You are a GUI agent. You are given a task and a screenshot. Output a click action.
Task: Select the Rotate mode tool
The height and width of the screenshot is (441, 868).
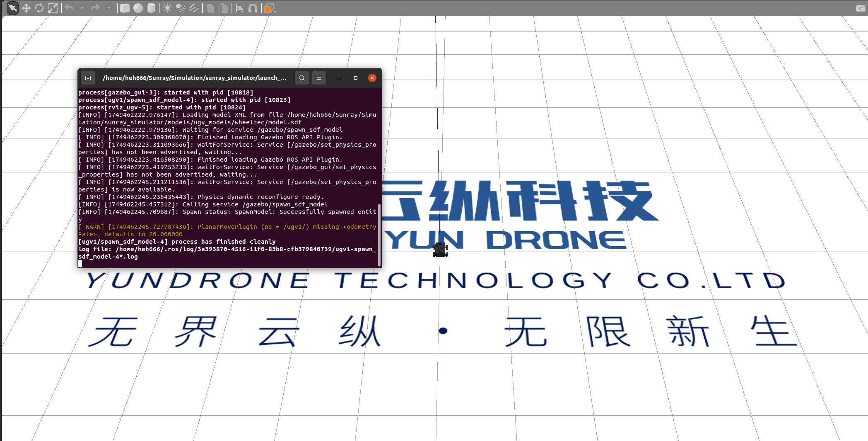pos(39,8)
